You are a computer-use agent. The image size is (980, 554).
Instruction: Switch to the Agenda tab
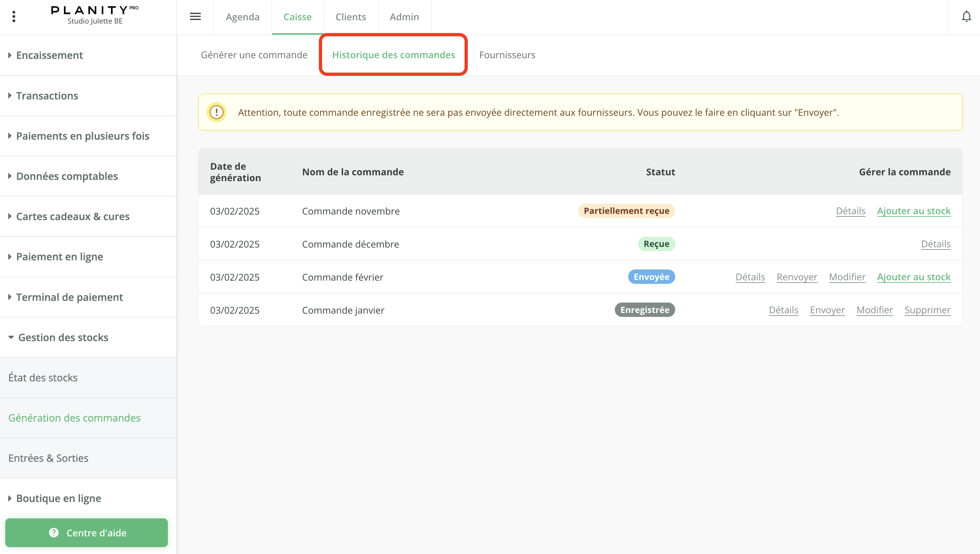[x=242, y=17]
